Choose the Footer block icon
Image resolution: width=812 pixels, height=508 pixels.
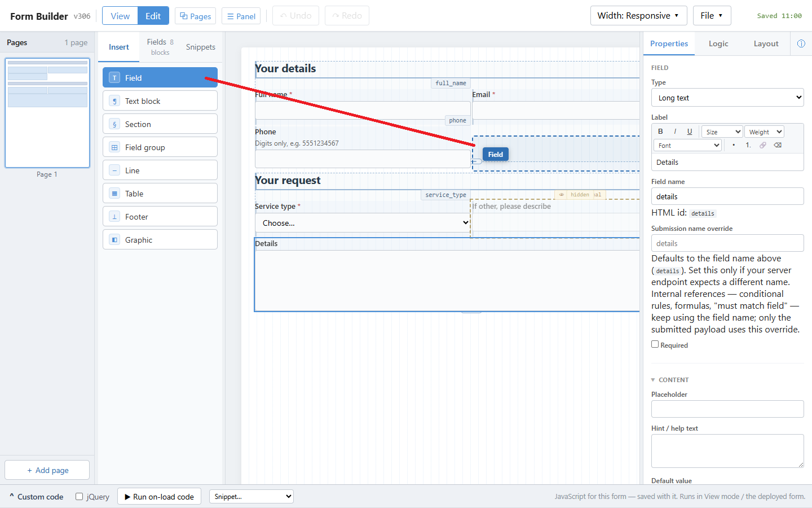114,217
